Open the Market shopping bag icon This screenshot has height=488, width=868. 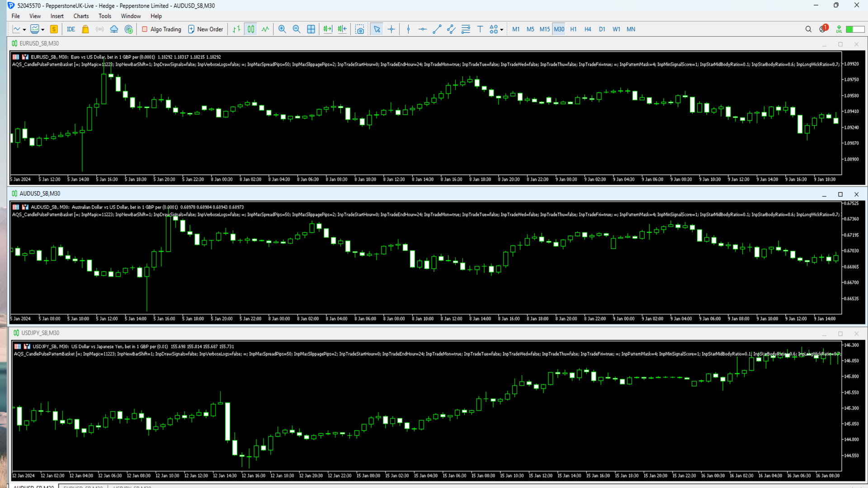[x=85, y=29]
